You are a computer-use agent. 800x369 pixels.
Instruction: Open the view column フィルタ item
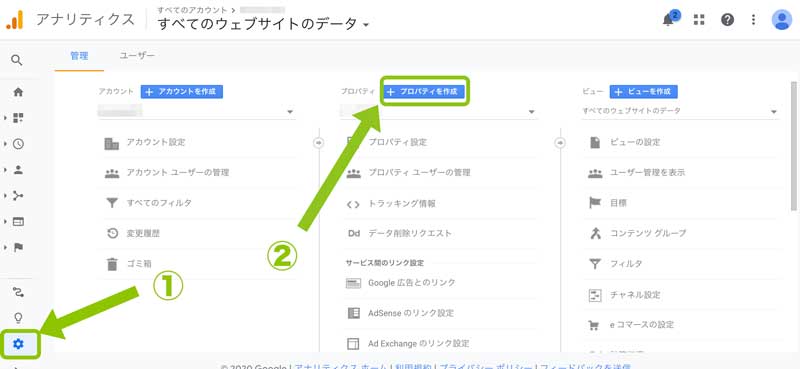(626, 264)
